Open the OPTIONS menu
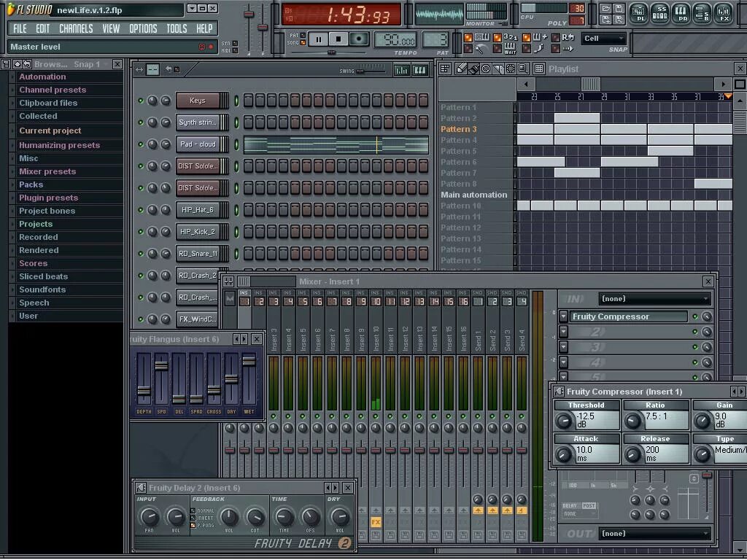747x560 pixels. click(x=143, y=28)
